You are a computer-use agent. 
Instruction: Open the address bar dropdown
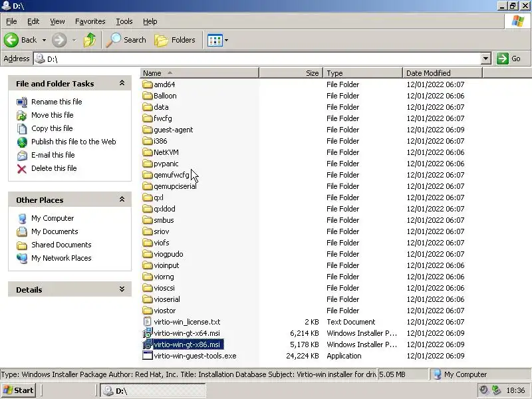coord(486,59)
